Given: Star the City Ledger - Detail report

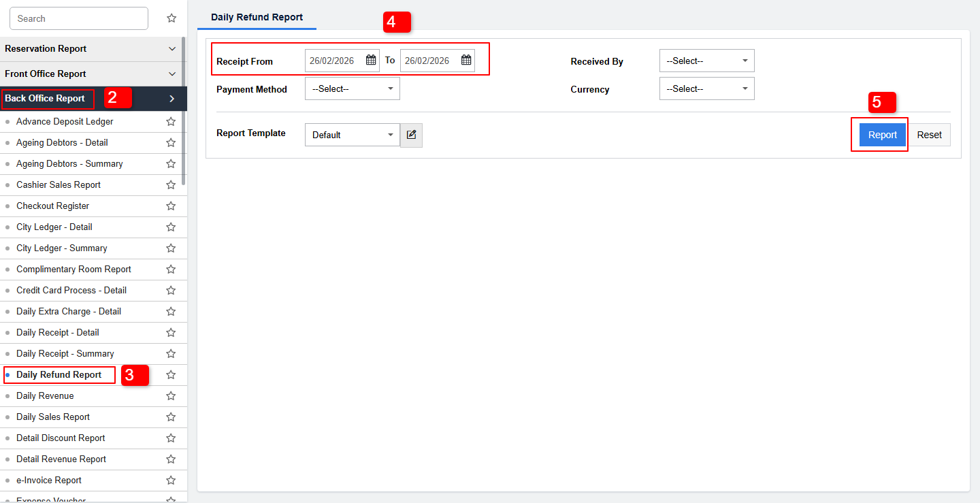Looking at the screenshot, I should [x=171, y=227].
